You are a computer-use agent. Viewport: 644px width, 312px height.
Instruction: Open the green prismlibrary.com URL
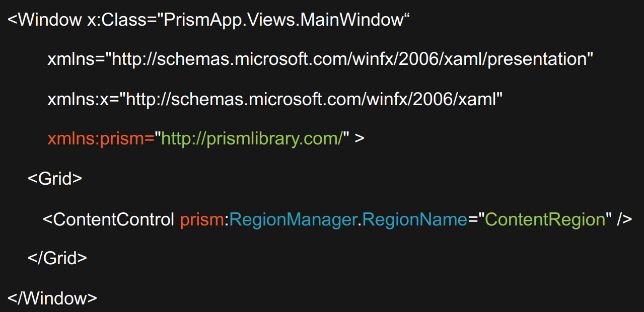[x=252, y=139]
